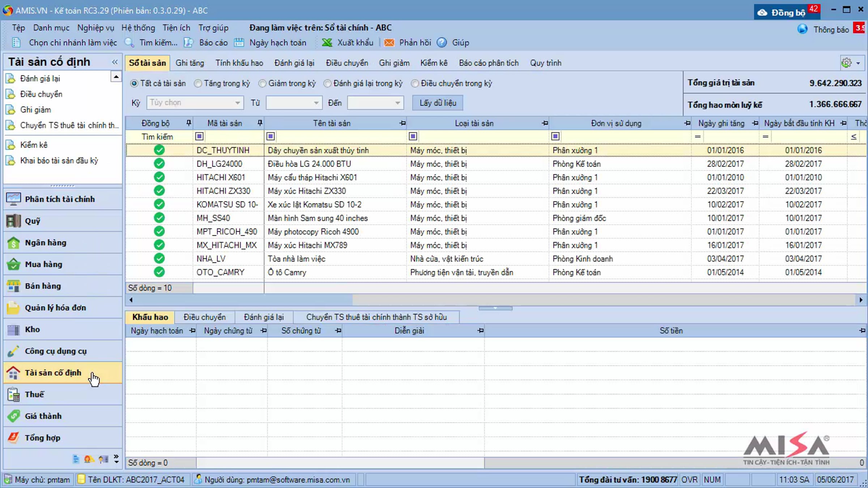This screenshot has height=488, width=868.
Task: Expand the dropdown arrow beside the gear
Action: (x=858, y=63)
